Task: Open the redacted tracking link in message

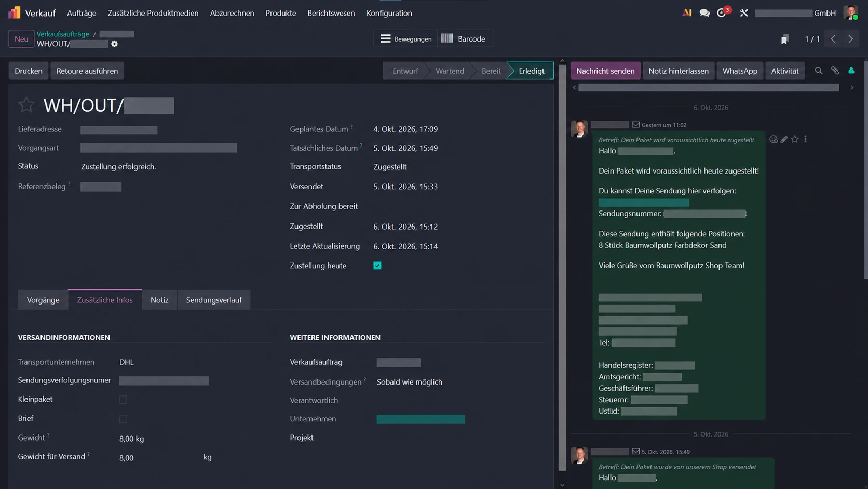Action: click(644, 202)
